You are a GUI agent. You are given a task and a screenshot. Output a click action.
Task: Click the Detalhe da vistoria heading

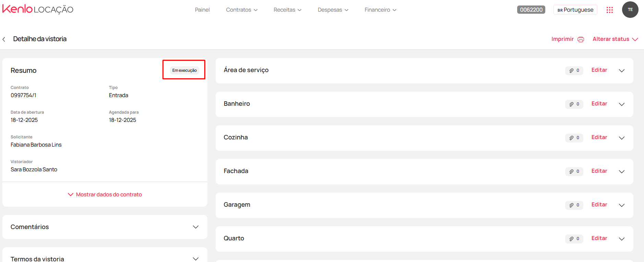[x=40, y=39]
